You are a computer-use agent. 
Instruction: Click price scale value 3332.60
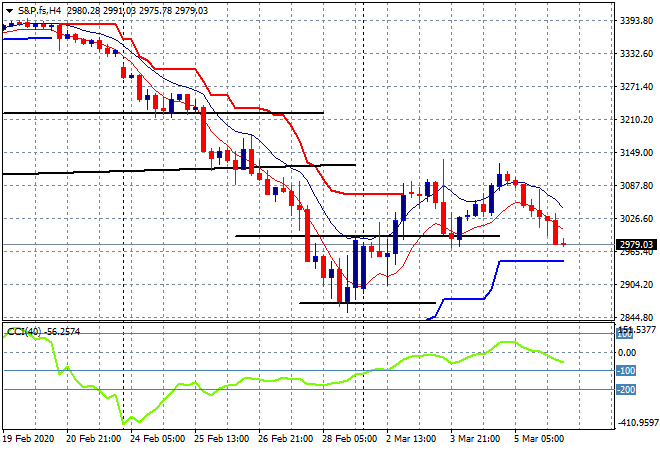point(636,53)
